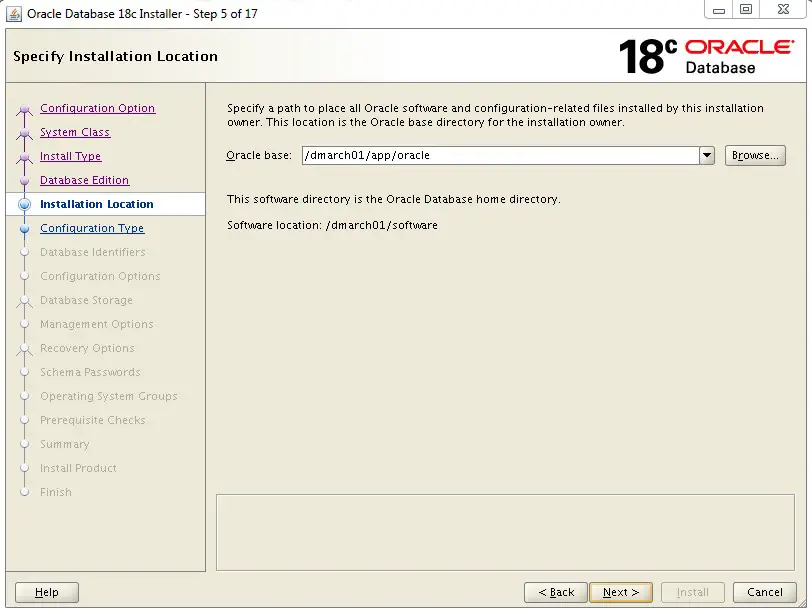The width and height of the screenshot is (812, 610).
Task: Click the Oracle Database 18c logo
Action: pos(706,56)
